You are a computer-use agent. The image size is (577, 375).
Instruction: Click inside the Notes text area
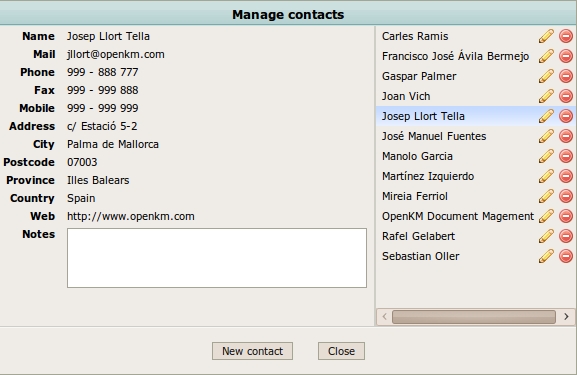point(217,258)
